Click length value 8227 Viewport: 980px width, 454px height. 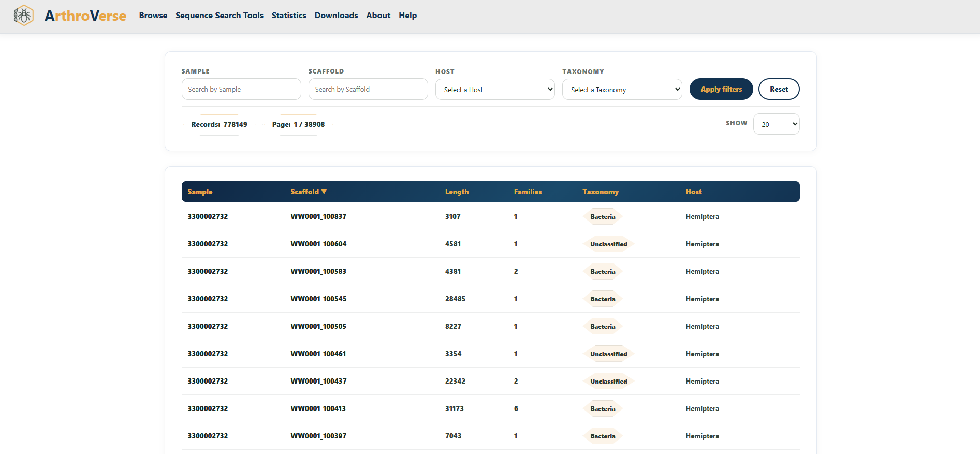coord(453,326)
